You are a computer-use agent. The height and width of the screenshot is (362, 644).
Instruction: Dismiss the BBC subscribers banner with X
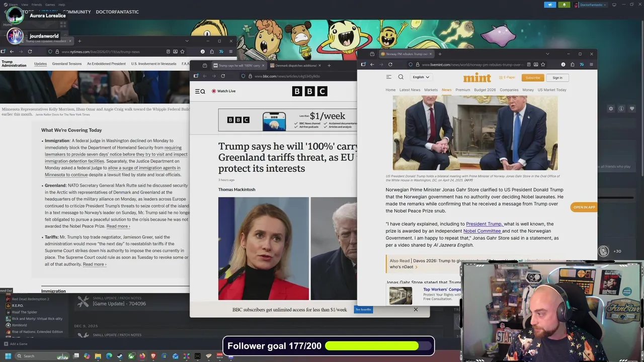tap(416, 309)
